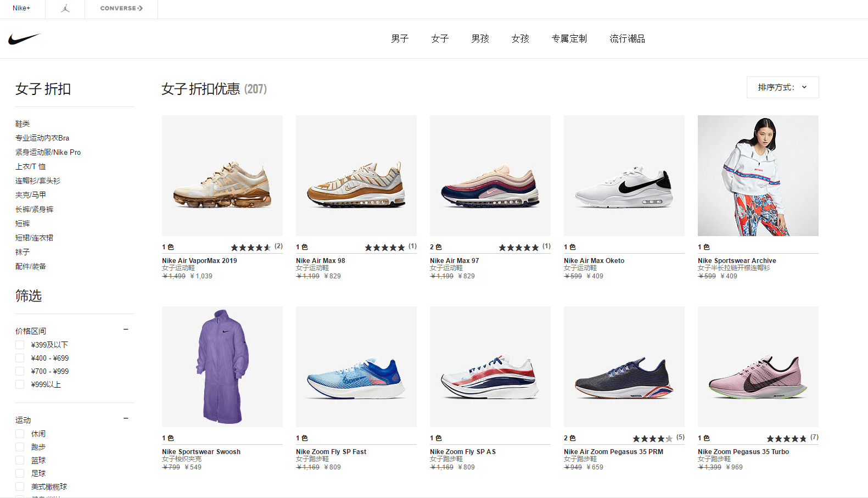The width and height of the screenshot is (868, 498).
Task: Check the 美式橄榄球 sport filter
Action: coord(20,486)
